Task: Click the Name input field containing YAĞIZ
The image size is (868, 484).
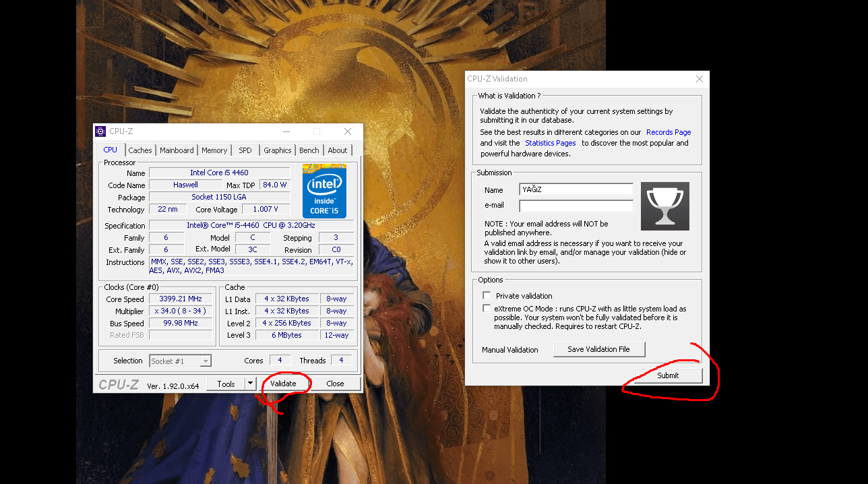Action: (576, 189)
